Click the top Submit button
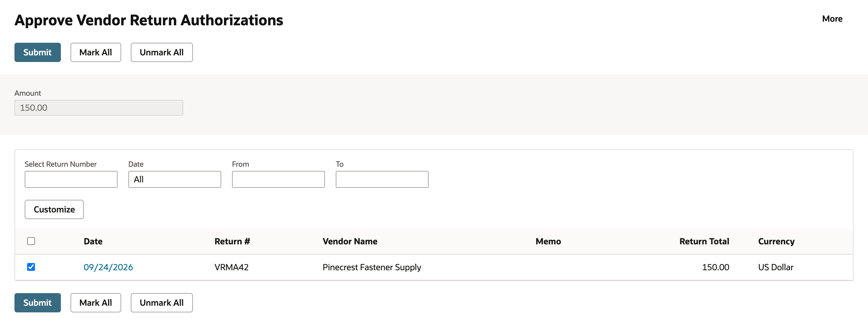 tap(37, 52)
